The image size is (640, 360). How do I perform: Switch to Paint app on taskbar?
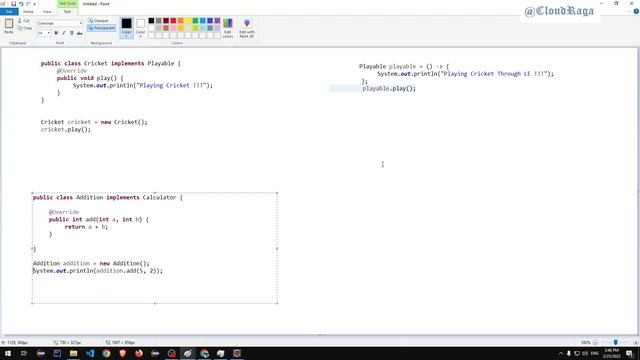point(188,353)
